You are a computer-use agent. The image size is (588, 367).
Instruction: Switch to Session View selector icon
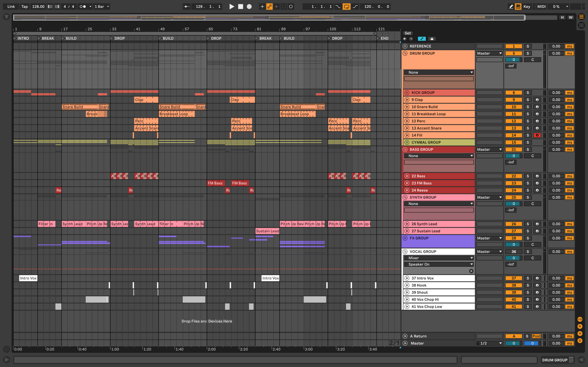(581, 25)
